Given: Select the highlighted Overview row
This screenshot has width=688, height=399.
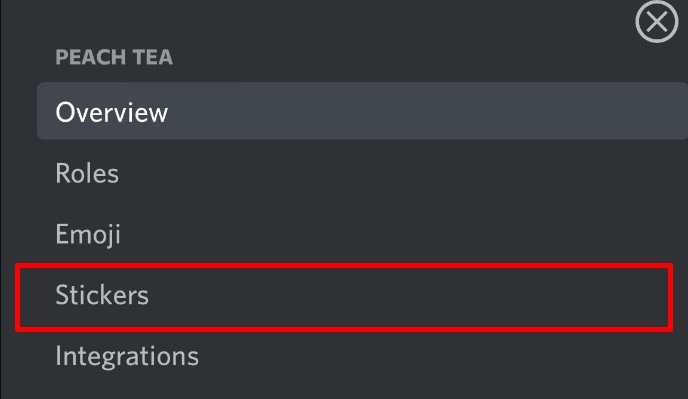Looking at the screenshot, I should coord(362,111).
